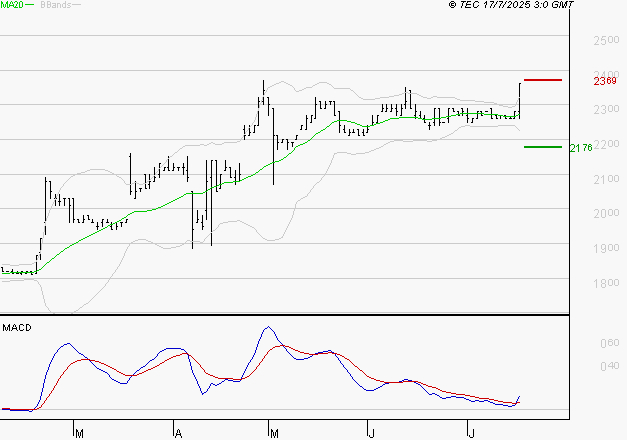
Task: Click the first J month marker
Action: (372, 434)
